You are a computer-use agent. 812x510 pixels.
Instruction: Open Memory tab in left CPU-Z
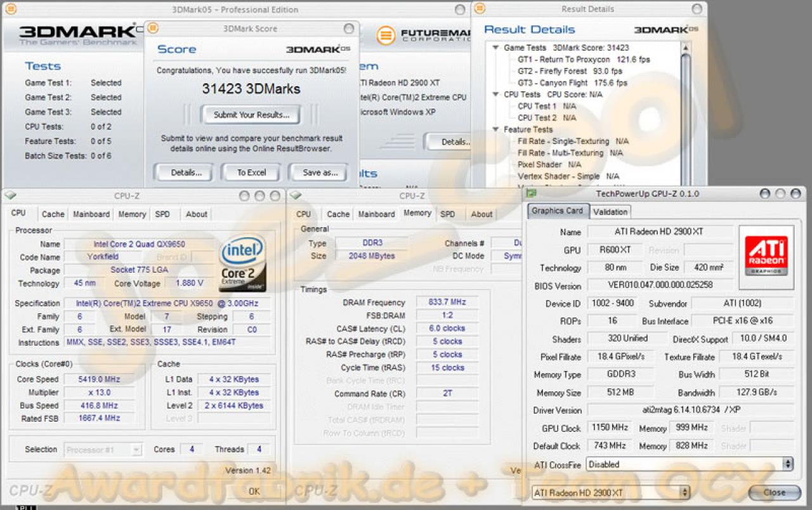pyautogui.click(x=132, y=214)
